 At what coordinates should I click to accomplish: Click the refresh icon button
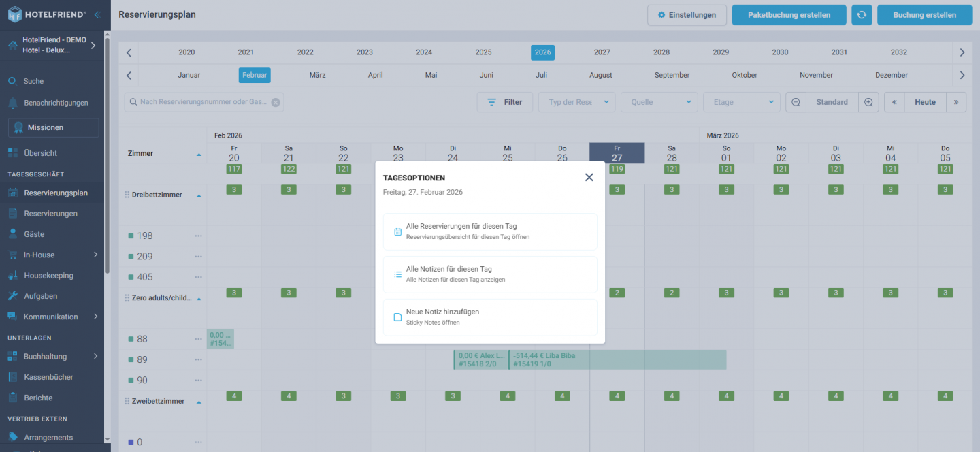click(x=862, y=15)
